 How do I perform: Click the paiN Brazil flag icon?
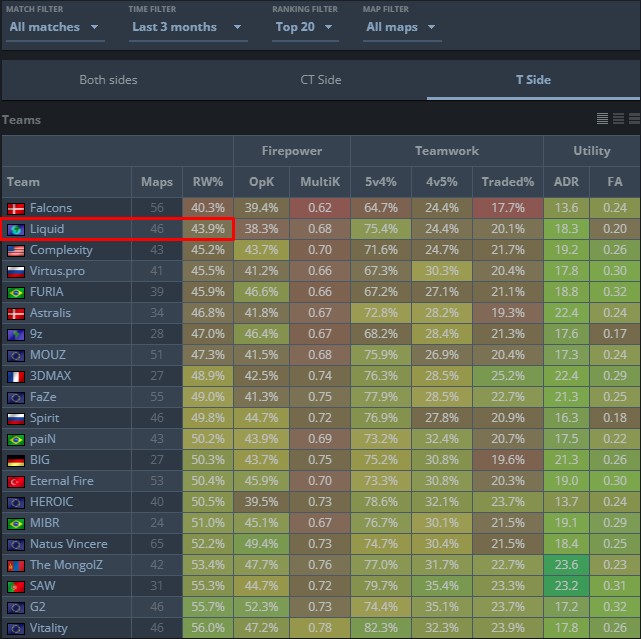coord(16,439)
